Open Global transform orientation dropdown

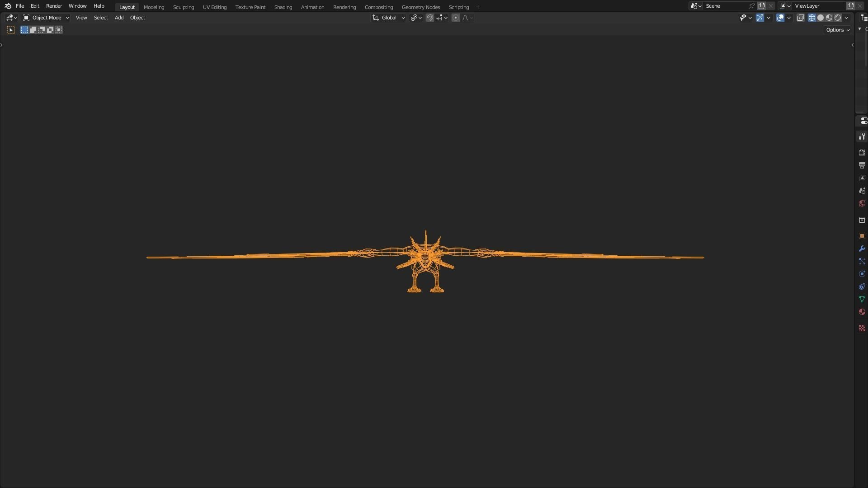[x=389, y=18]
